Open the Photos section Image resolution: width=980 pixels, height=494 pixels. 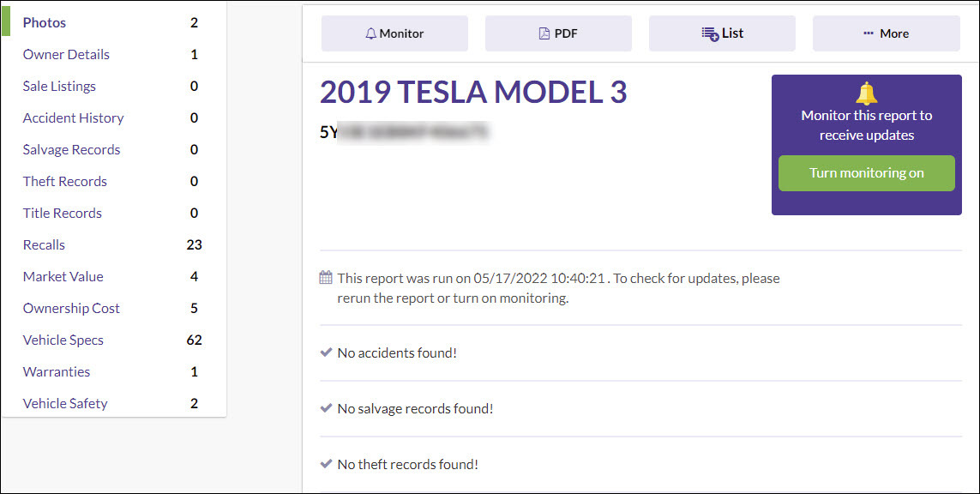click(45, 22)
